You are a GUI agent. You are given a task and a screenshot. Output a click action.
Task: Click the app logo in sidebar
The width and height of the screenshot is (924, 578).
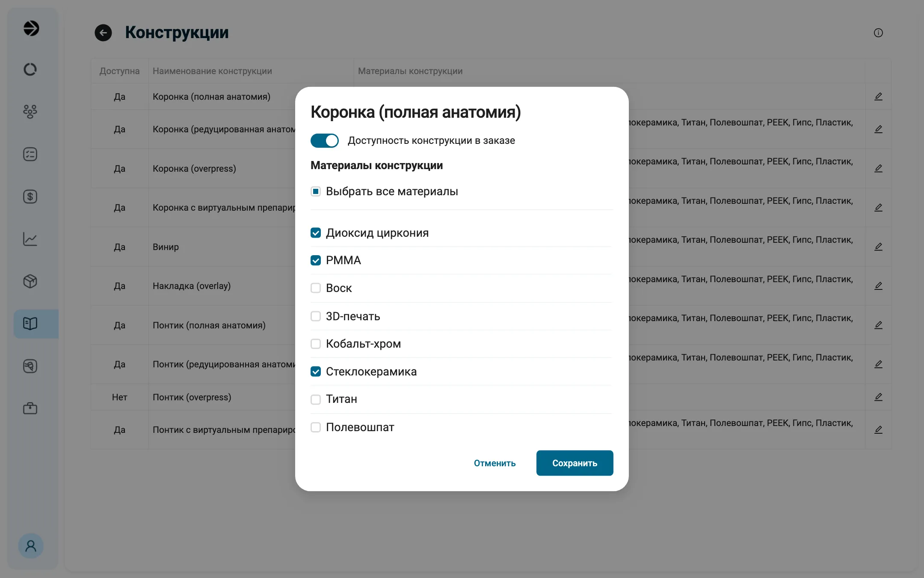click(x=31, y=28)
